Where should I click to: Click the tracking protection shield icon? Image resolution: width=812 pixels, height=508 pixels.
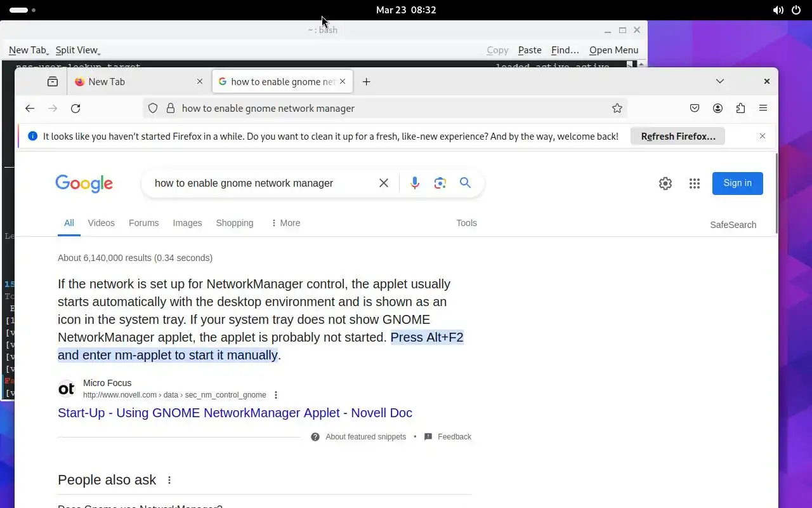point(153,109)
